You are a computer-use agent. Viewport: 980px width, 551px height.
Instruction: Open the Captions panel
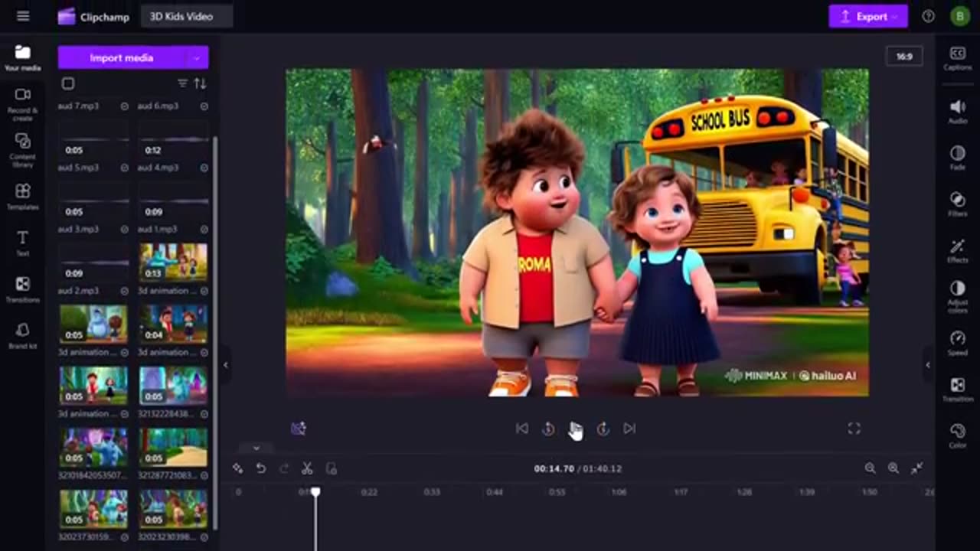[x=957, y=58]
